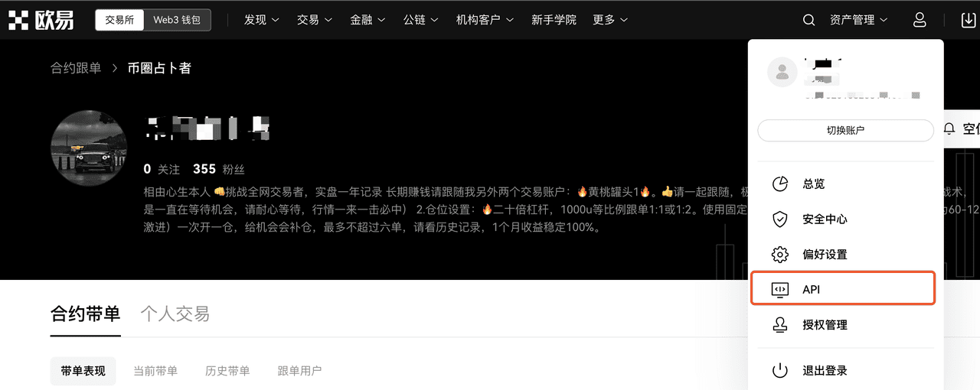This screenshot has width=980, height=390.
Task: Click the trader's car avatar image
Action: 88,148
